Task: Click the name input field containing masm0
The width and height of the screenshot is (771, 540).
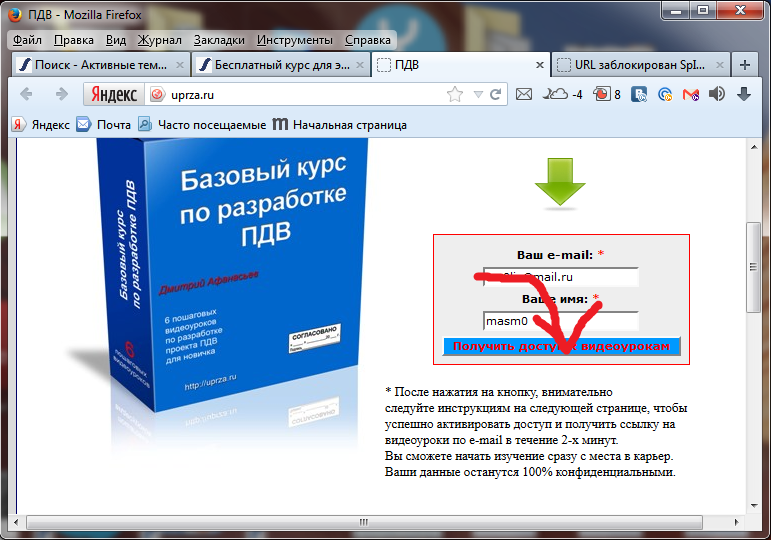Action: [560, 321]
